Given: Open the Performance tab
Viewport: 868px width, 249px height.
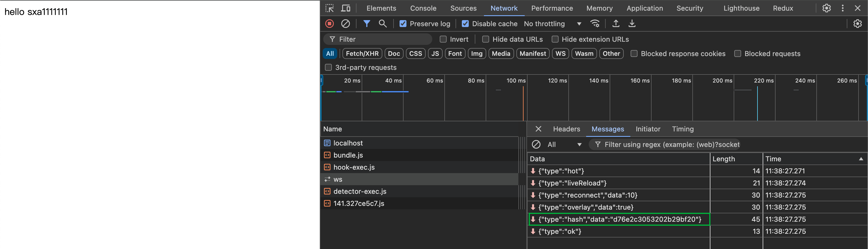Looking at the screenshot, I should pyautogui.click(x=552, y=8).
